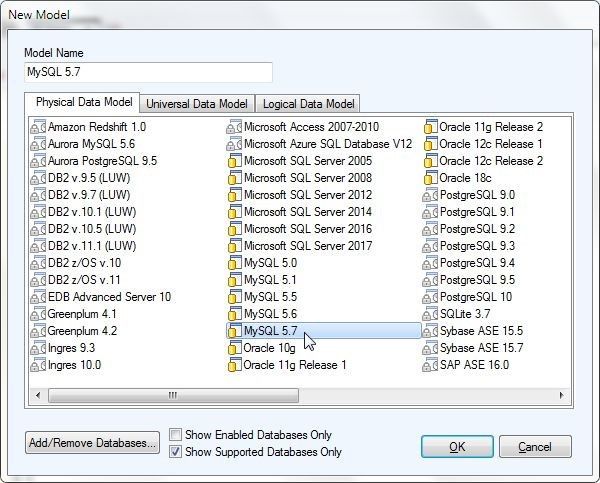The image size is (600, 483).
Task: Choose 'MySQL 5.1' label
Action: 271,280
